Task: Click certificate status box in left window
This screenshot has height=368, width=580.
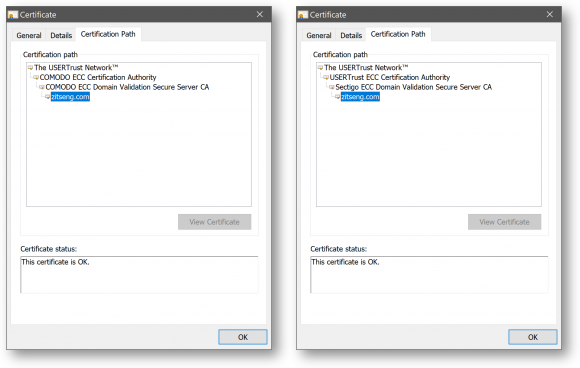Action: [x=139, y=275]
